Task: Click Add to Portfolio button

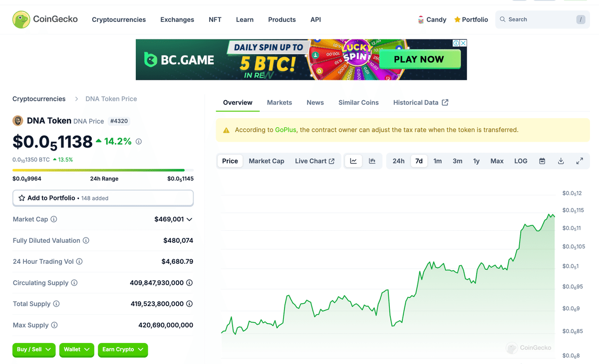Action: pos(103,198)
